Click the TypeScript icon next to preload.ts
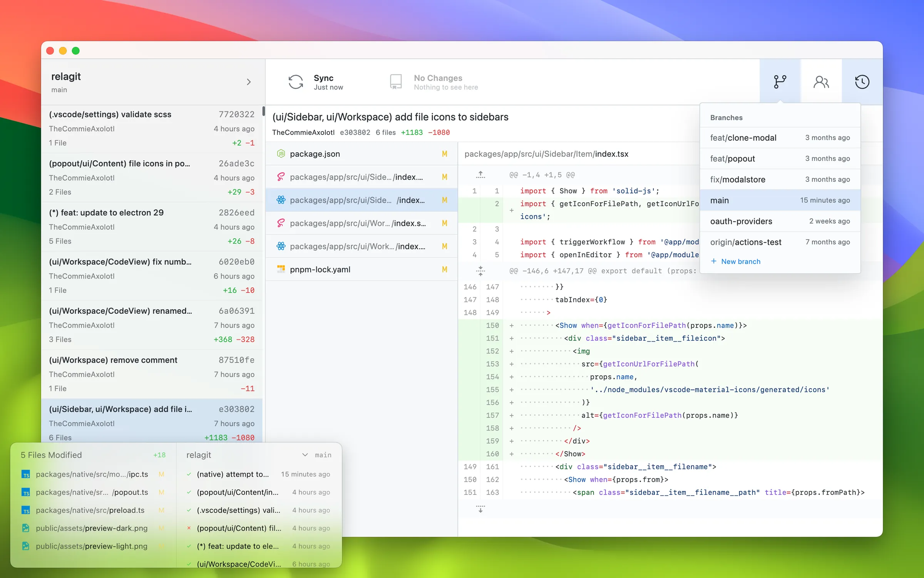 [x=25, y=510]
